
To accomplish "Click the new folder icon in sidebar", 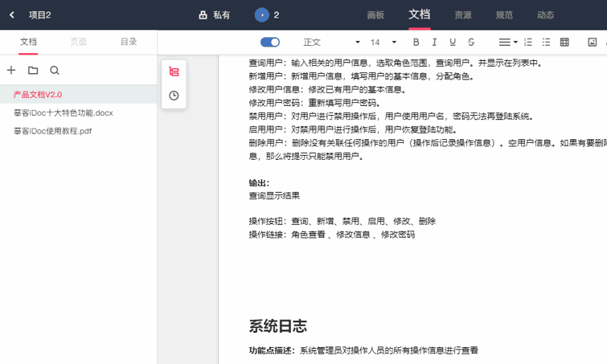I will 33,71.
